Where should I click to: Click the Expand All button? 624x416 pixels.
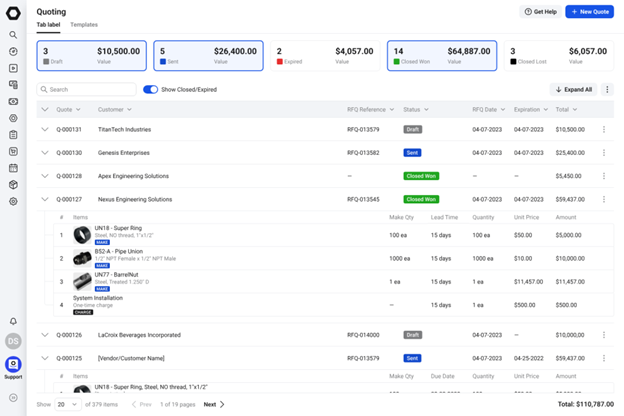pos(573,90)
